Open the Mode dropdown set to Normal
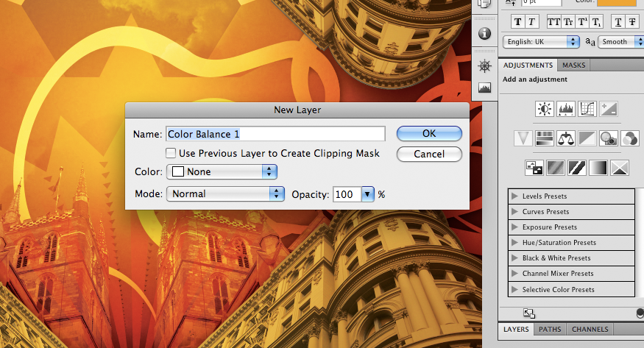 pos(225,193)
